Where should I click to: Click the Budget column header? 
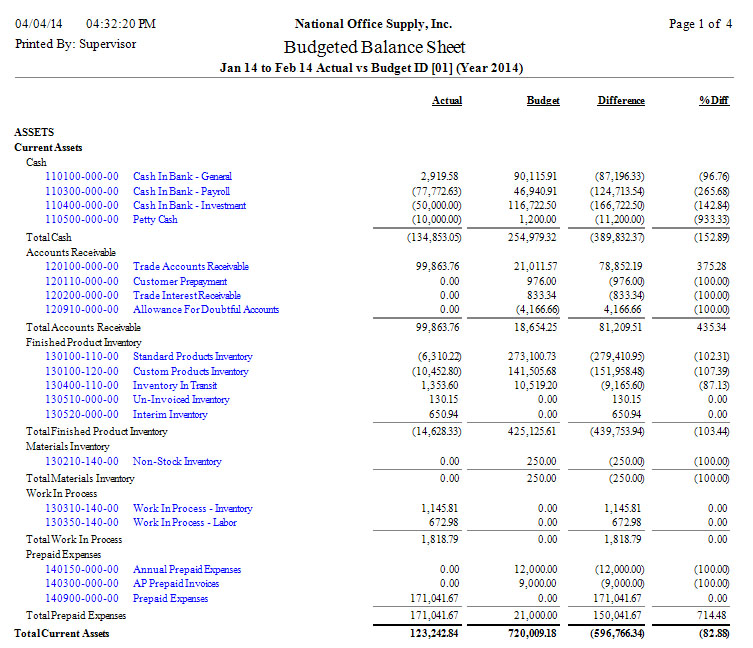pos(542,101)
